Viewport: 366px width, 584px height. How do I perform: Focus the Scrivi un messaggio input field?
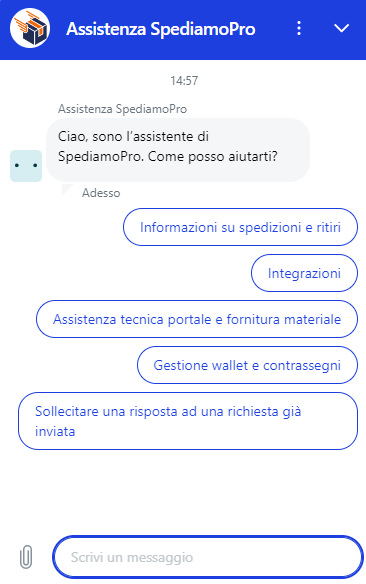pyautogui.click(x=208, y=557)
